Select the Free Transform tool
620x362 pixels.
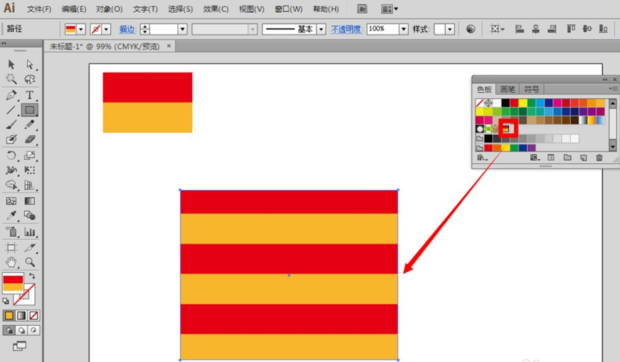point(30,170)
